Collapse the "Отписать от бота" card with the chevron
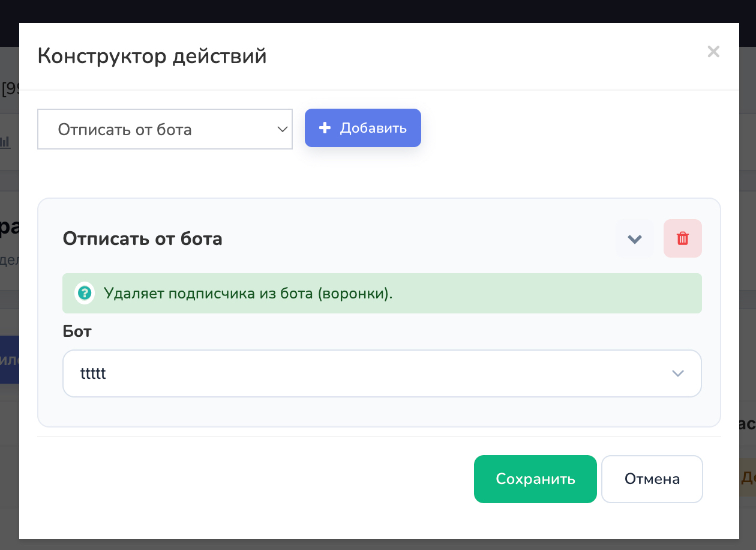The image size is (756, 550). (635, 238)
